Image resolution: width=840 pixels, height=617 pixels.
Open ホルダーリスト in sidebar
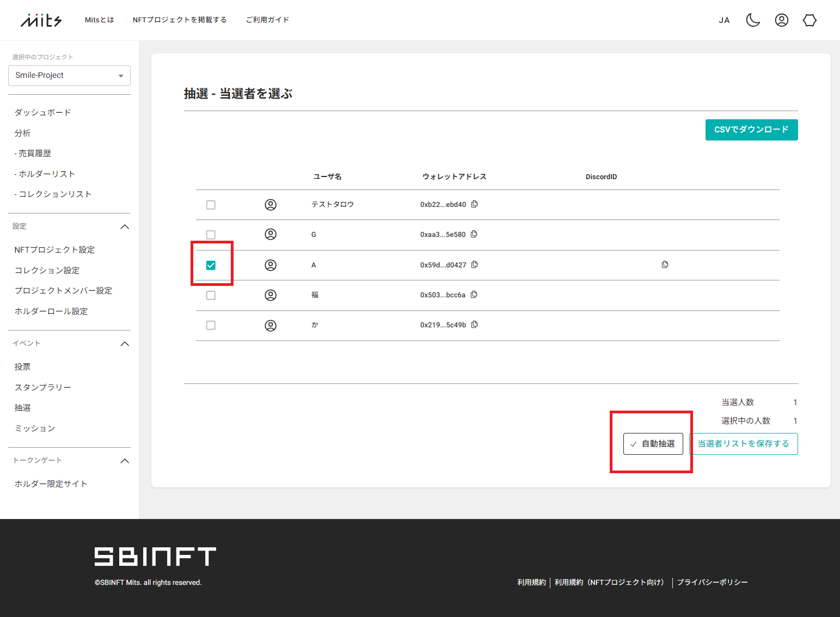coord(45,174)
